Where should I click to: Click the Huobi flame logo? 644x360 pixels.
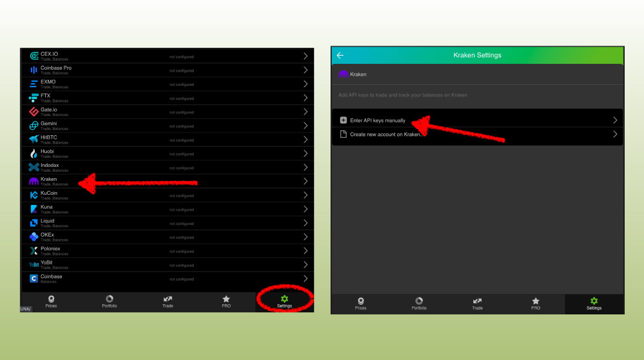point(33,154)
